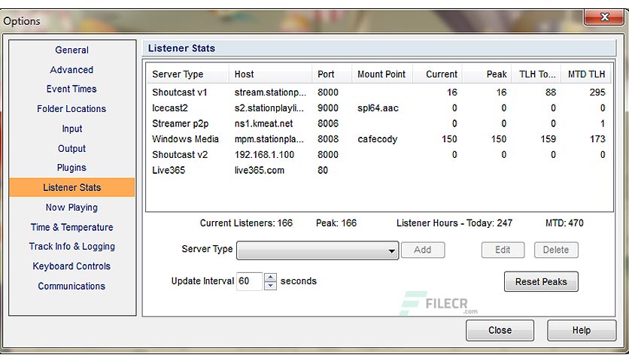This screenshot has height=364, width=629.
Task: Click the Update Interval input field
Action: 249,281
